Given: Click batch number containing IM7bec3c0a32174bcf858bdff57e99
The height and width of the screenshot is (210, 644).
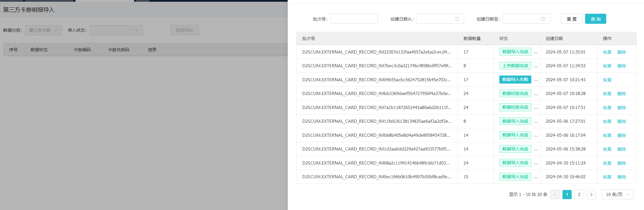Looking at the screenshot, I should [x=377, y=66].
